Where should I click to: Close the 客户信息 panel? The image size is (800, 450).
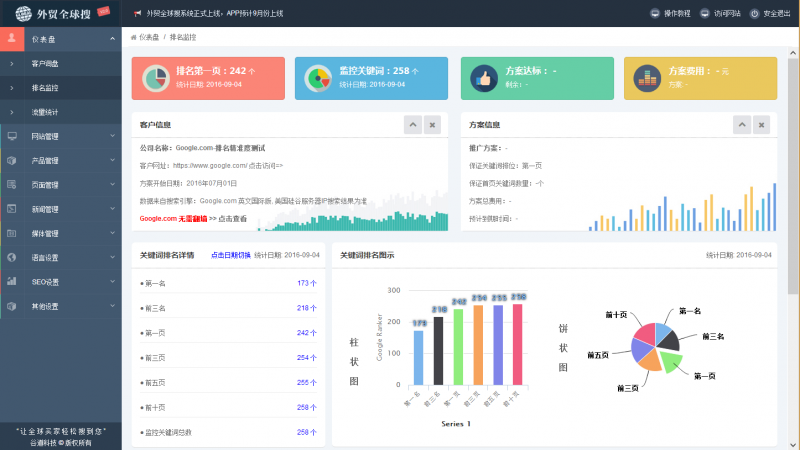point(432,125)
